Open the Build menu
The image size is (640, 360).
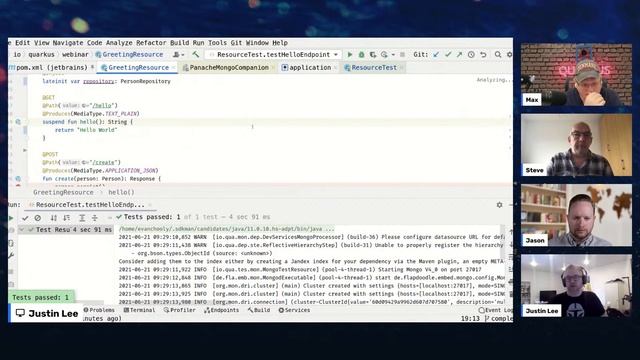point(180,42)
